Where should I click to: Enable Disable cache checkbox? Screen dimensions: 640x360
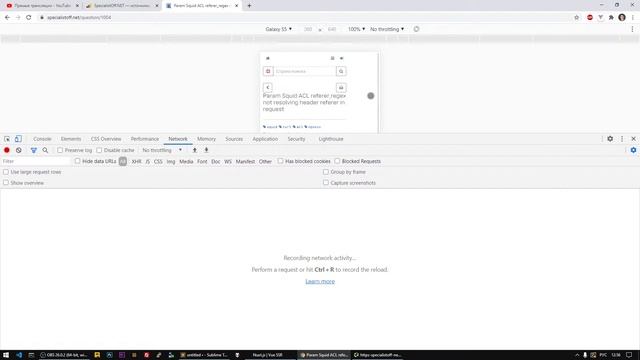(99, 150)
